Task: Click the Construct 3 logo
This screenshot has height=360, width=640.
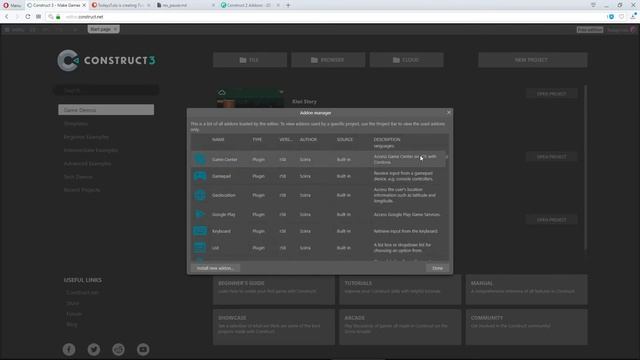Action: (x=106, y=60)
